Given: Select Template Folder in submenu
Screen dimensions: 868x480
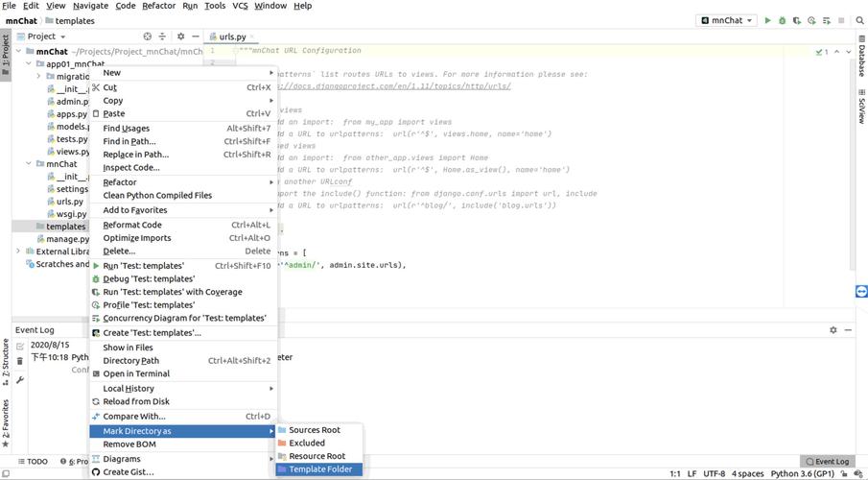Looking at the screenshot, I should (319, 469).
